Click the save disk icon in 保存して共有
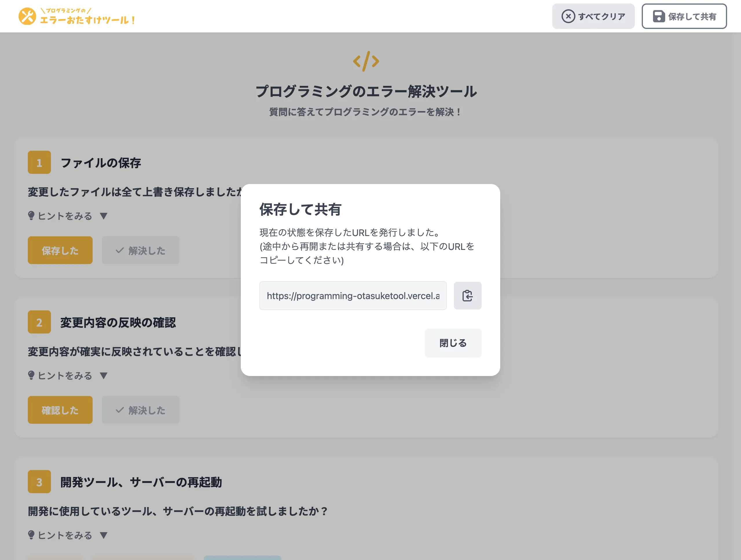741x560 pixels. click(x=659, y=16)
